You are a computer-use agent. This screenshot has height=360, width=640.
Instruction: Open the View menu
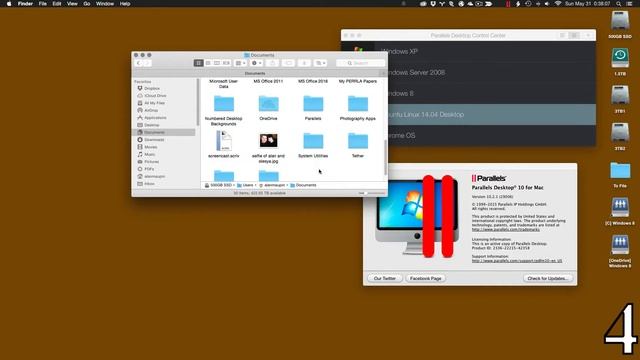coord(72,4)
